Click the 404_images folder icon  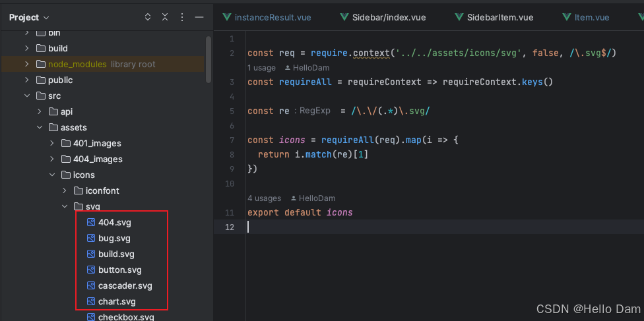66,159
